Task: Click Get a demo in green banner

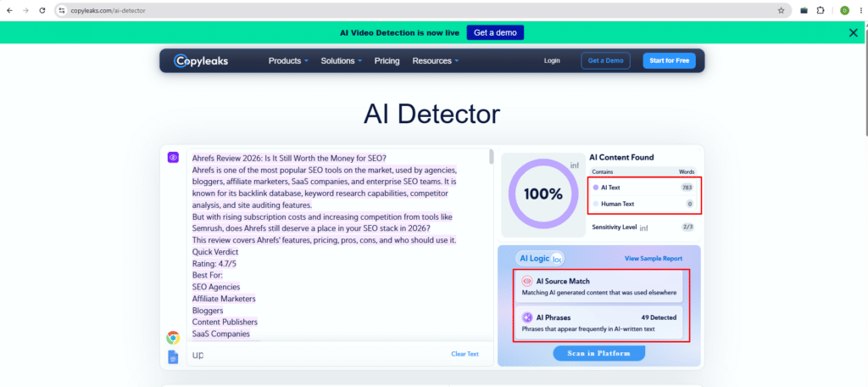Action: click(x=495, y=33)
